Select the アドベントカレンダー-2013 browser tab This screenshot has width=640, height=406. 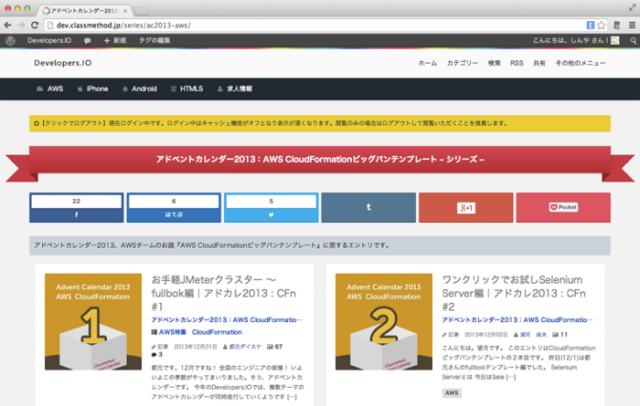pos(84,11)
